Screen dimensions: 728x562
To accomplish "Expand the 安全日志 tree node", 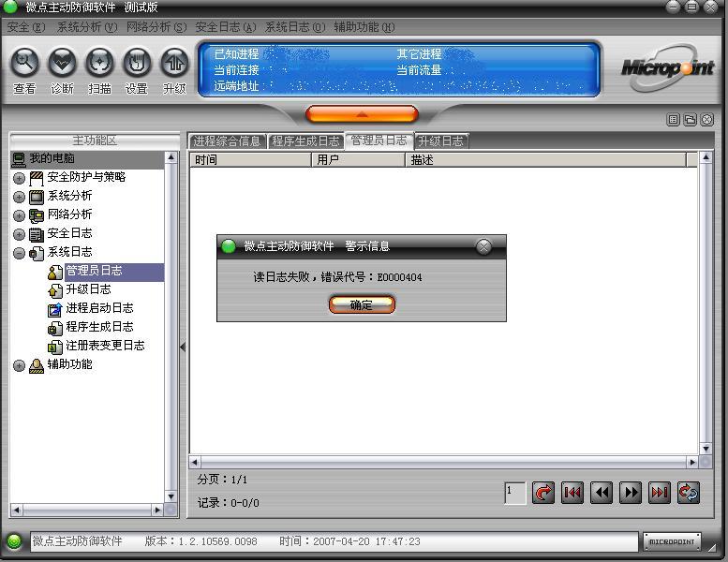I will tap(19, 234).
